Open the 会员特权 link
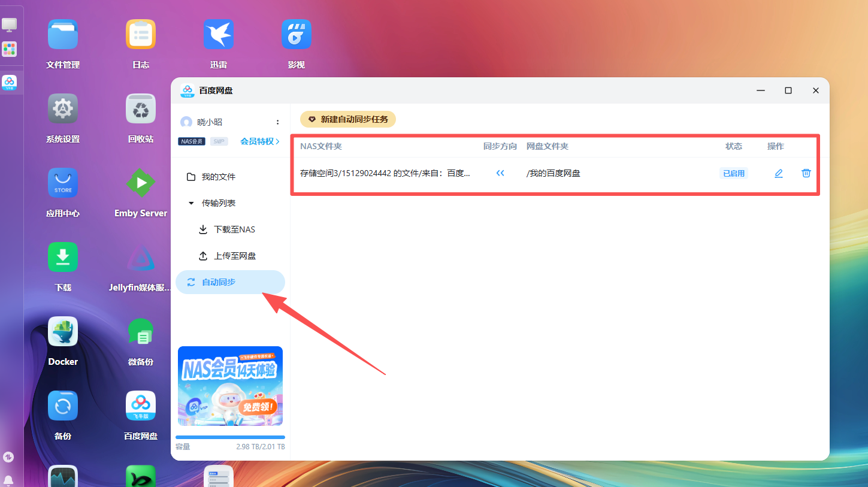The width and height of the screenshot is (868, 487). [260, 141]
